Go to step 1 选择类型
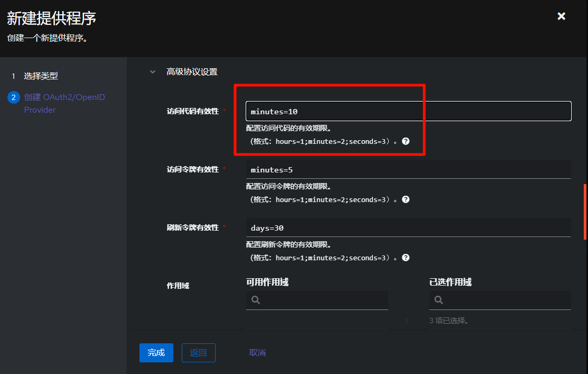 click(41, 76)
